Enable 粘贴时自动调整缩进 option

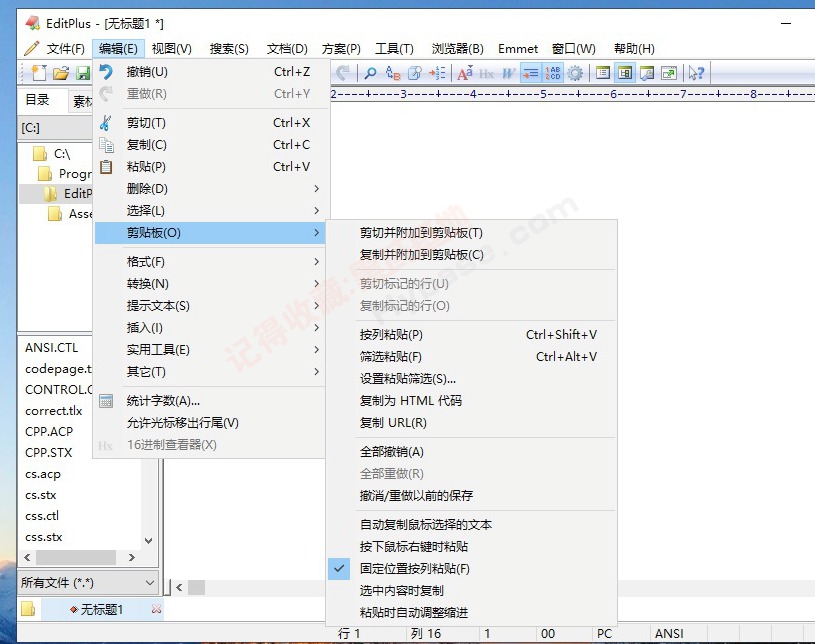[471, 612]
